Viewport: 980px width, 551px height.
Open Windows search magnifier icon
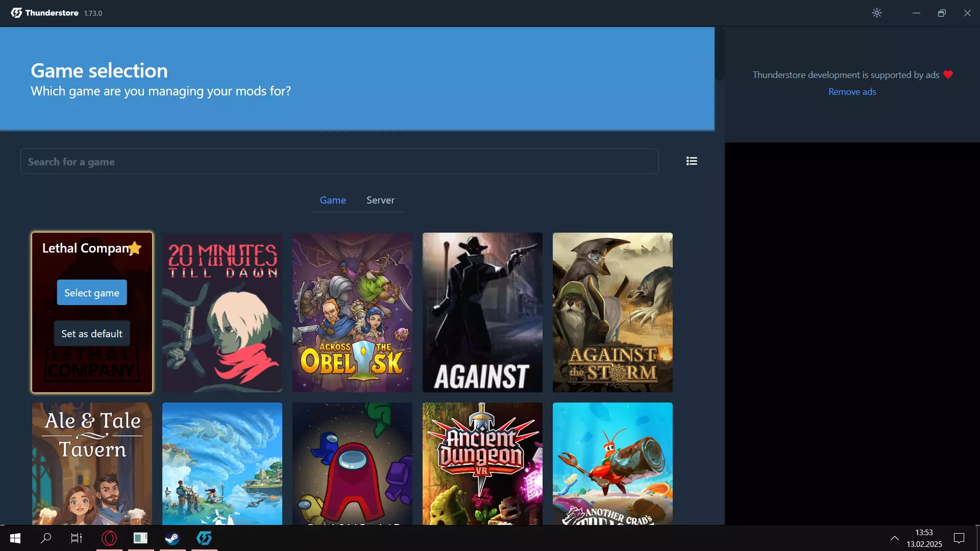click(46, 538)
